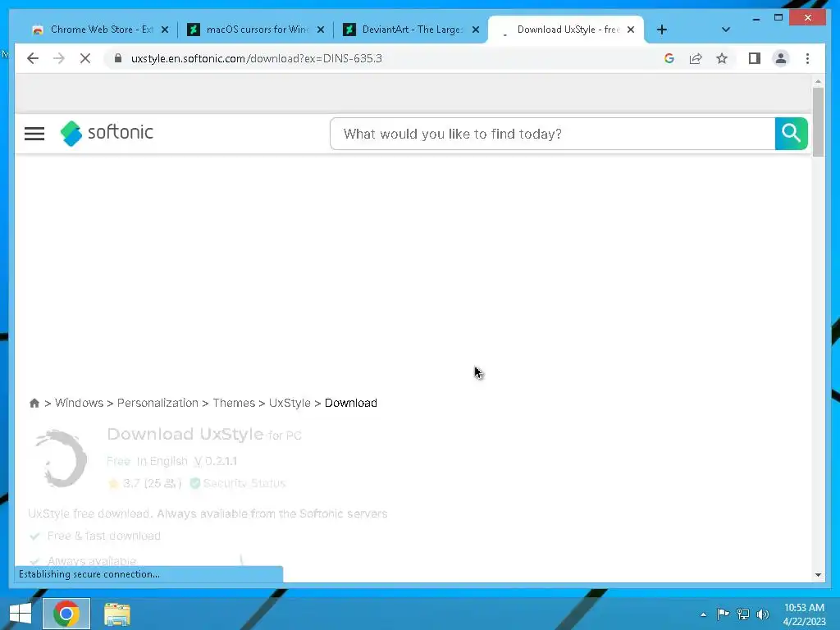Open network tray icon
This screenshot has width=840, height=630.
tap(743, 614)
